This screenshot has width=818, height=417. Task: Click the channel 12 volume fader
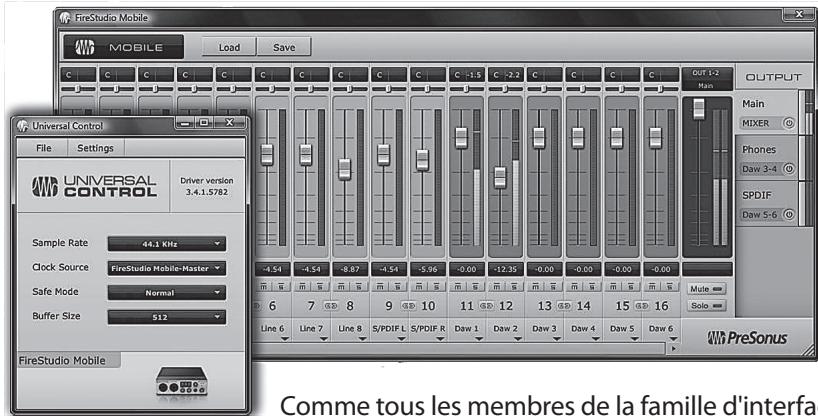click(x=500, y=178)
